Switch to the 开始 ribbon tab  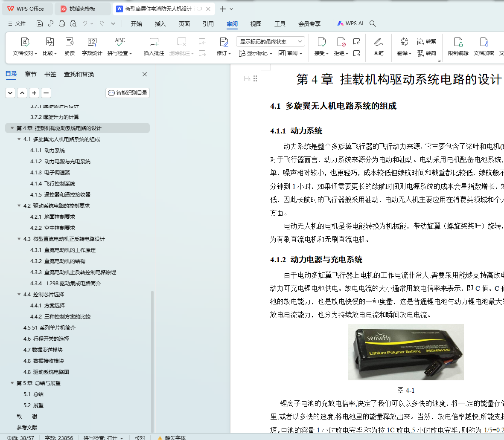[136, 24]
